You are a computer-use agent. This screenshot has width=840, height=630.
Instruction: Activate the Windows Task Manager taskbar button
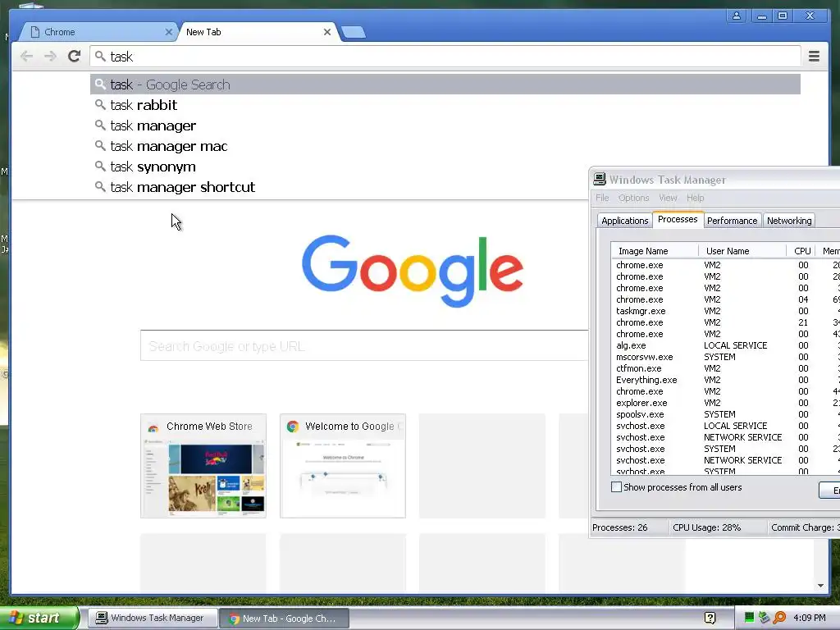point(153,618)
